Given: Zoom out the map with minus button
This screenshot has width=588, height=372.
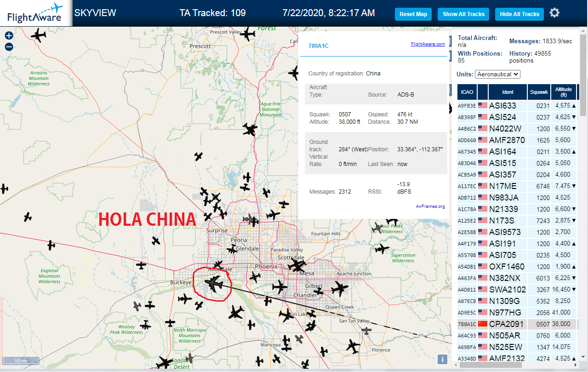Looking at the screenshot, I should 9,46.
